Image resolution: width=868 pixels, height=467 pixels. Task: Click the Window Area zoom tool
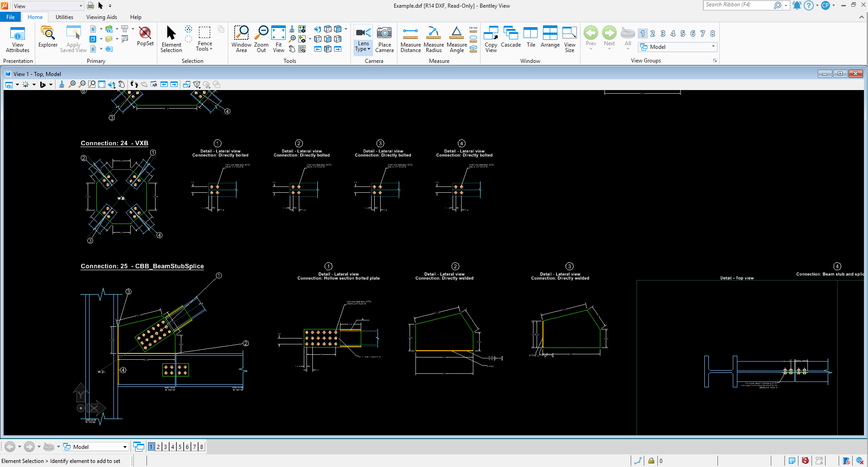[241, 39]
